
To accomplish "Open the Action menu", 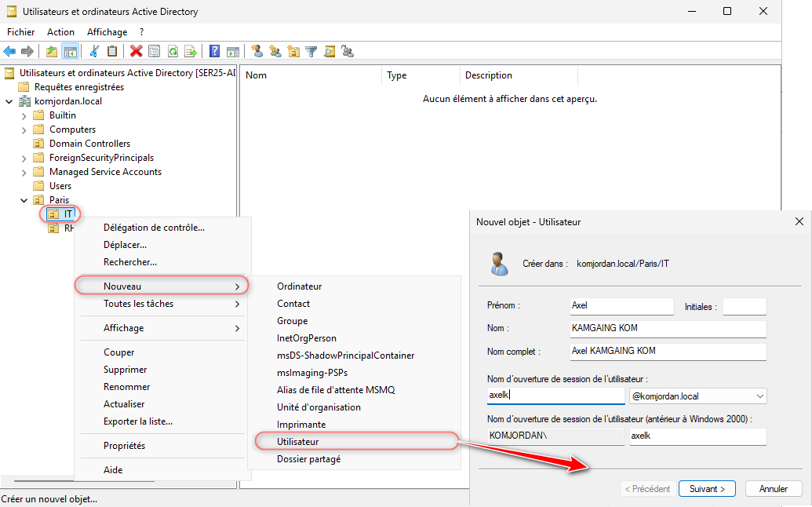I will [60, 32].
